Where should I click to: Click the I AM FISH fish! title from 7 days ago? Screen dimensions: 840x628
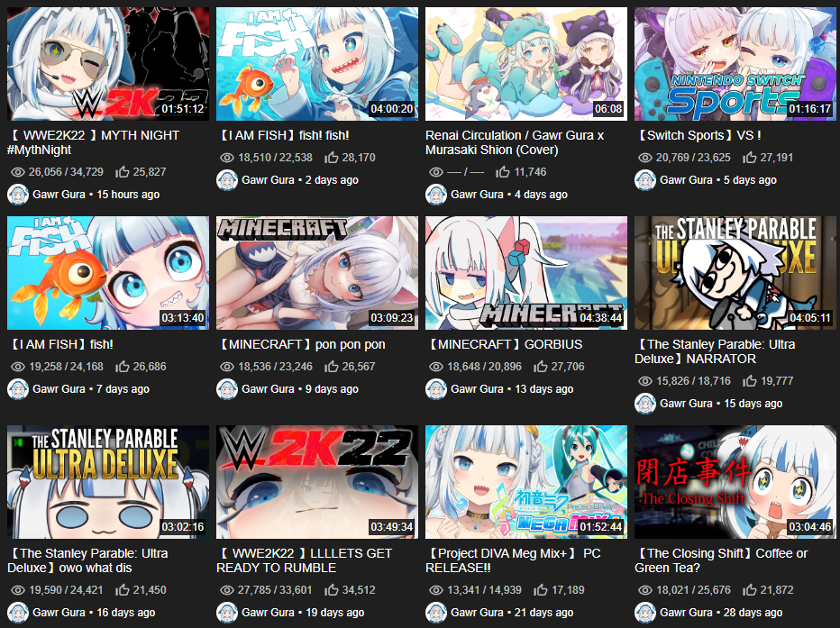pos(60,344)
